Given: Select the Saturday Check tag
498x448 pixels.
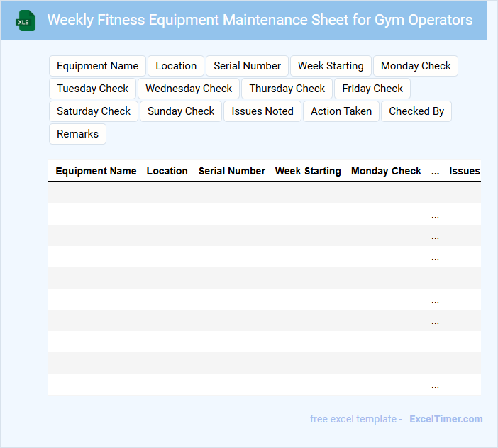Looking at the screenshot, I should tap(94, 111).
